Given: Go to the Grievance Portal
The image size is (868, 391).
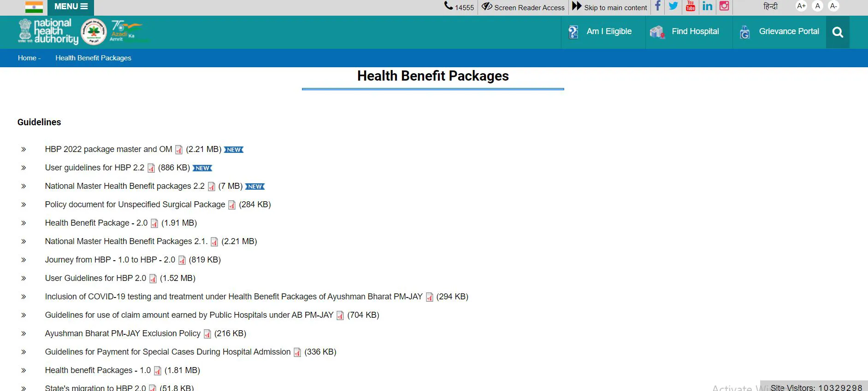Looking at the screenshot, I should [789, 32].
